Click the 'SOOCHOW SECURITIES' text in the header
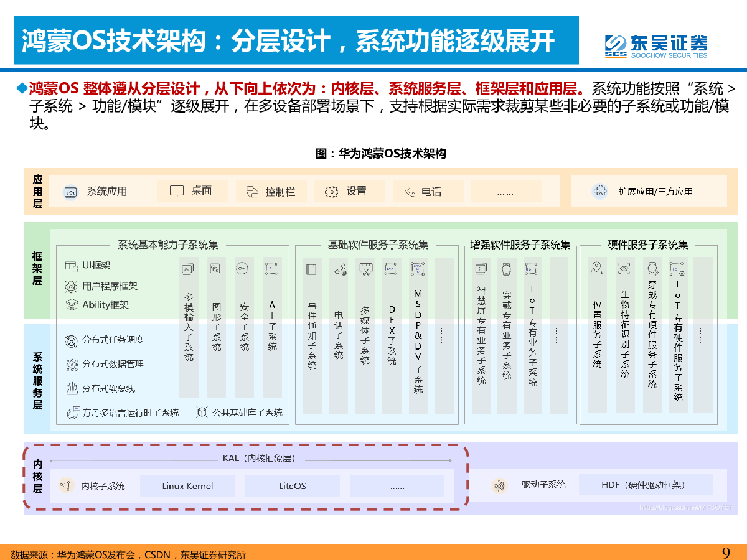Image resolution: width=747 pixels, height=560 pixels. coord(669,55)
